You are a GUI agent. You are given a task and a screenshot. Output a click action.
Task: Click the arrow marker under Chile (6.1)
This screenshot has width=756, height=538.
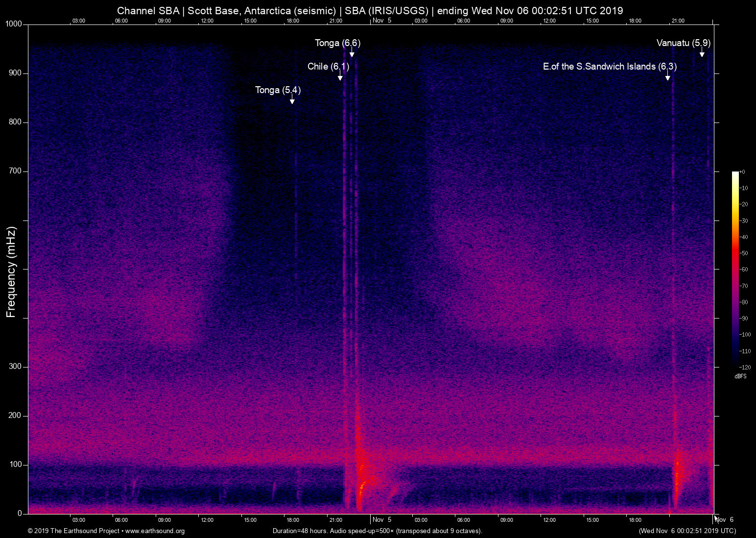click(340, 77)
